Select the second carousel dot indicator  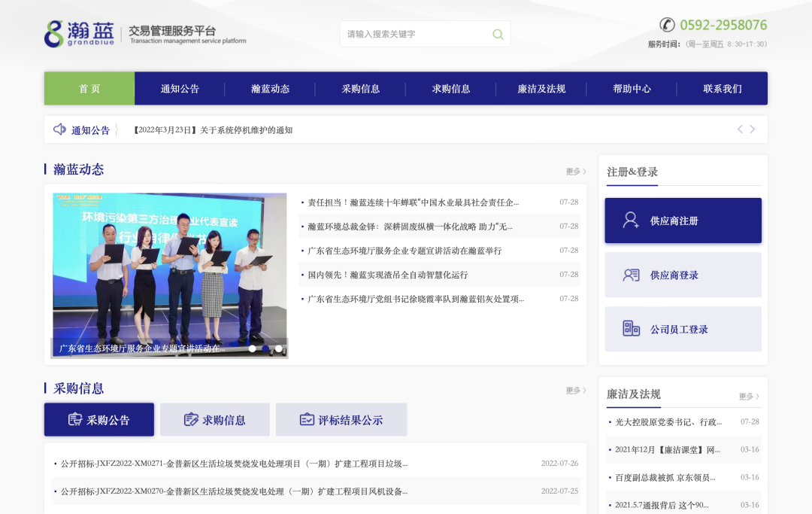click(265, 348)
